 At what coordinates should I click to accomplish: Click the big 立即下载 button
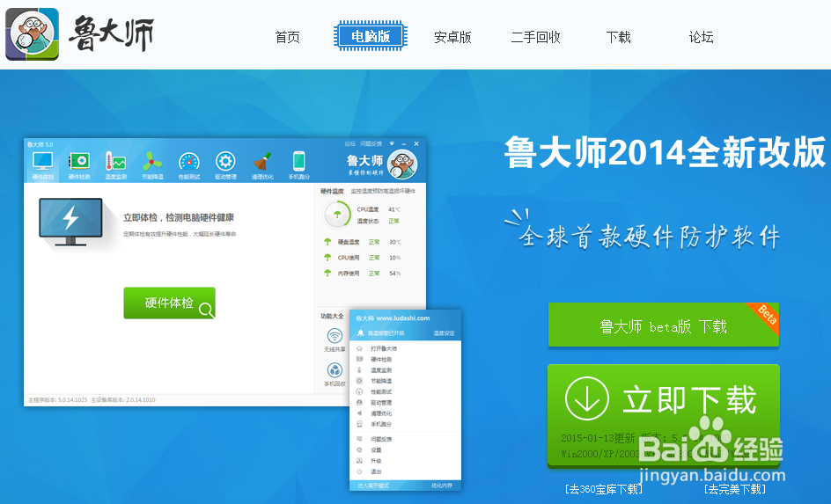click(x=664, y=415)
